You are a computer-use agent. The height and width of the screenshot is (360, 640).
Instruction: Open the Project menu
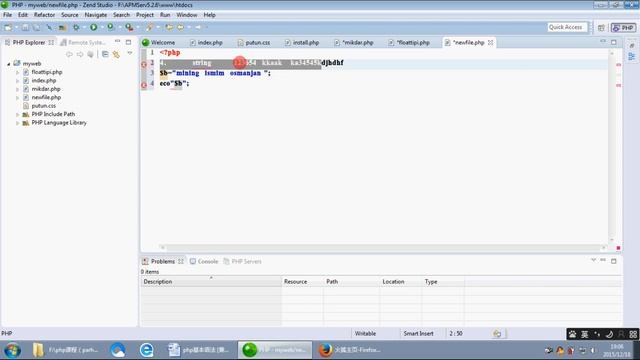tap(145, 15)
